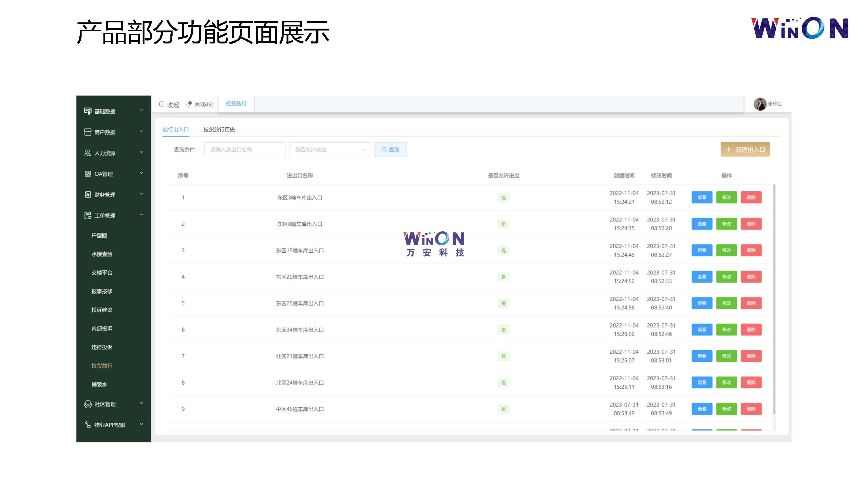Select the 拉货放行 page tab at top
This screenshot has height=488, width=868.
click(x=236, y=103)
